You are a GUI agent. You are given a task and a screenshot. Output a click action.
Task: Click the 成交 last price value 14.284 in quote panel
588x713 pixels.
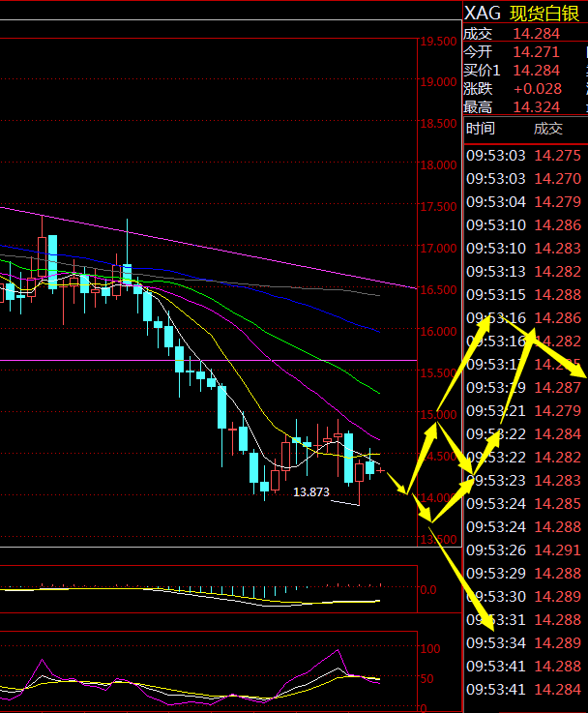(536, 34)
